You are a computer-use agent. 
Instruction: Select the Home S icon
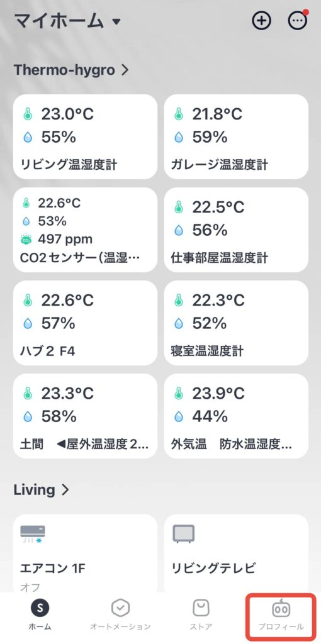40,608
